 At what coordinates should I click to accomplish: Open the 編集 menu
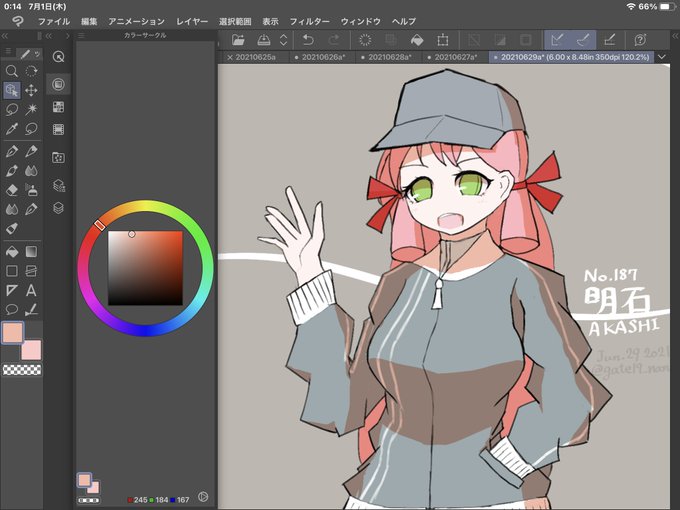89,21
